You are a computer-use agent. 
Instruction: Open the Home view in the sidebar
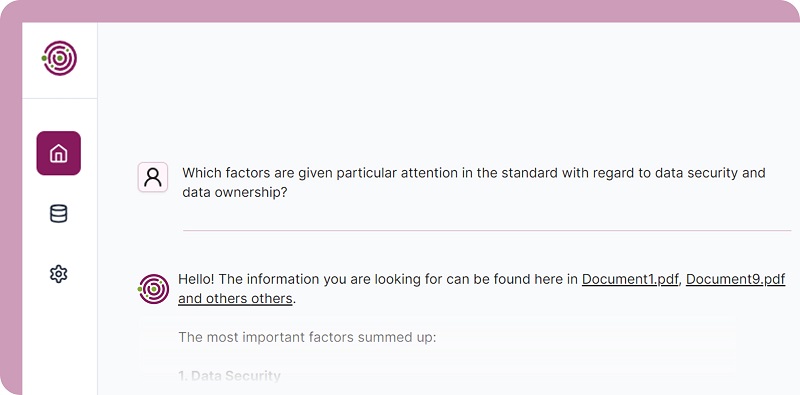point(59,153)
